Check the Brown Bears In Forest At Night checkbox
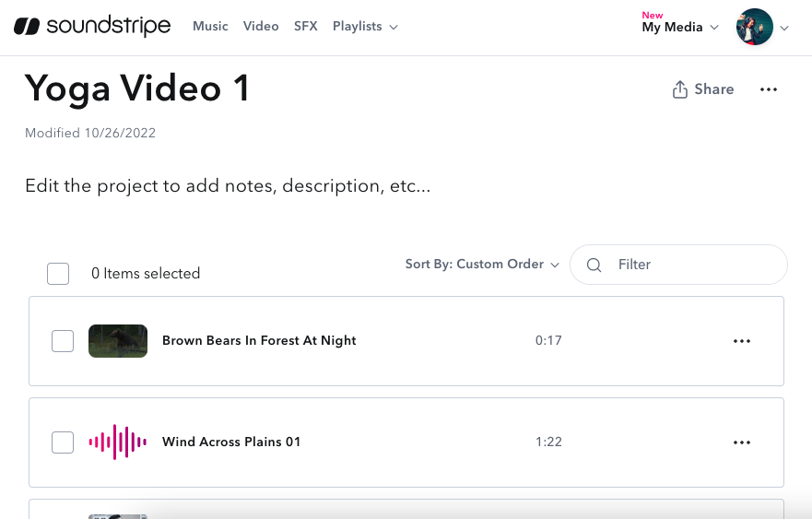 click(x=63, y=341)
